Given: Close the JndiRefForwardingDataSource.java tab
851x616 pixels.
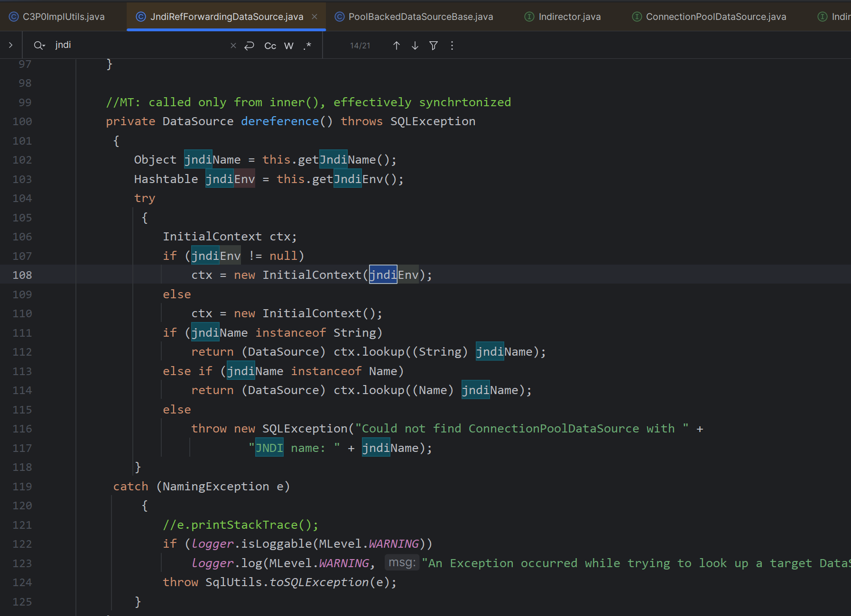Looking at the screenshot, I should pos(314,17).
